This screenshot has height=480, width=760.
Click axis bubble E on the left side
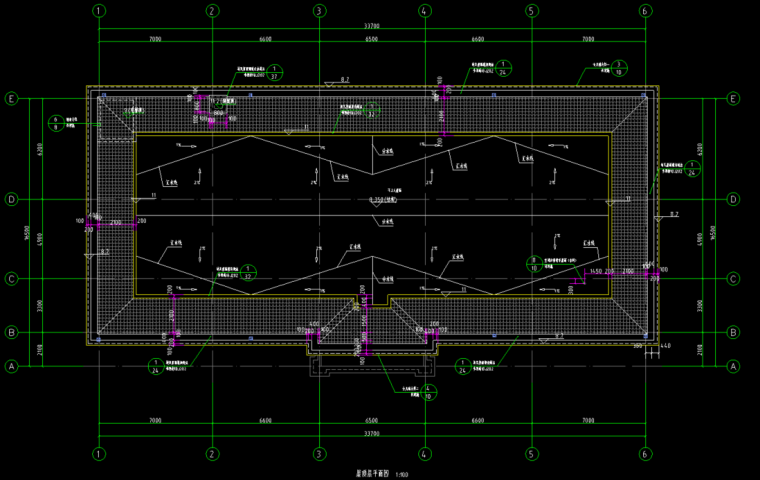click(x=12, y=99)
